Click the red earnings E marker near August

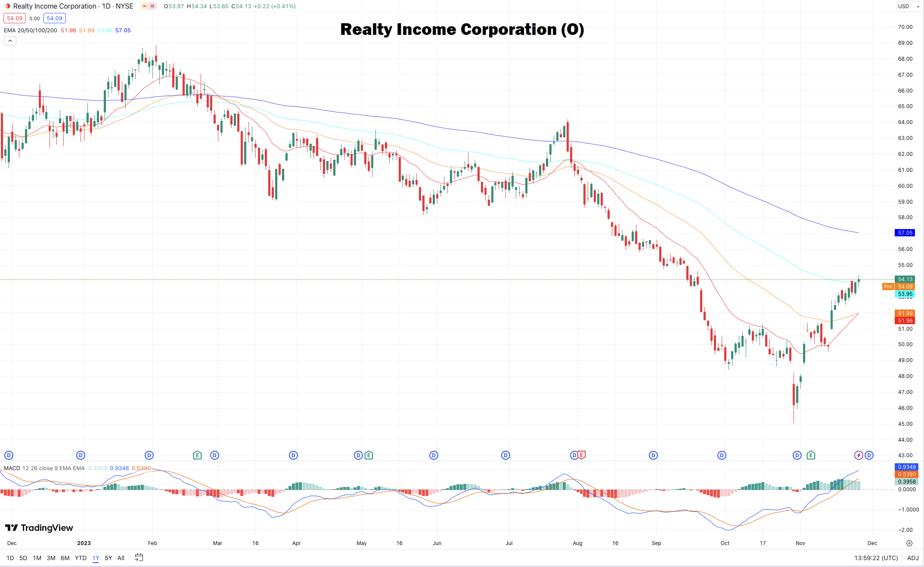[x=581, y=455]
